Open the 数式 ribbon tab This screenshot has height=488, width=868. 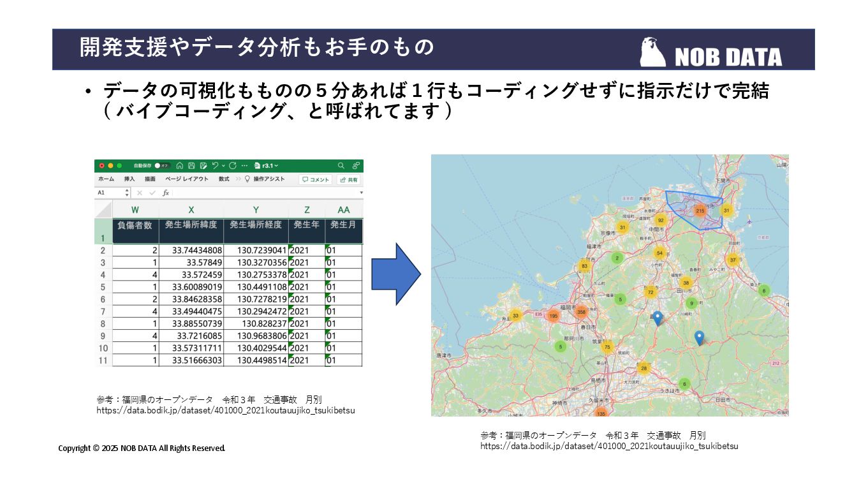(x=224, y=179)
